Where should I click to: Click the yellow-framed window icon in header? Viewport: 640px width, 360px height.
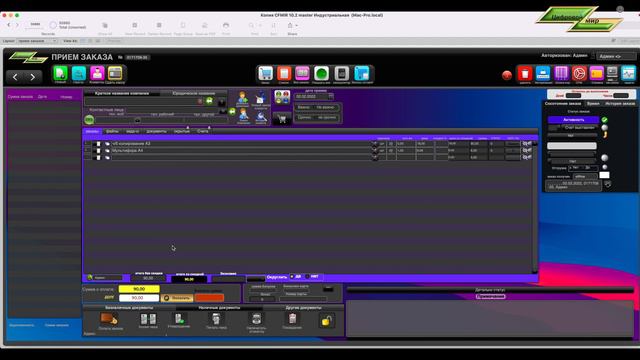click(115, 73)
